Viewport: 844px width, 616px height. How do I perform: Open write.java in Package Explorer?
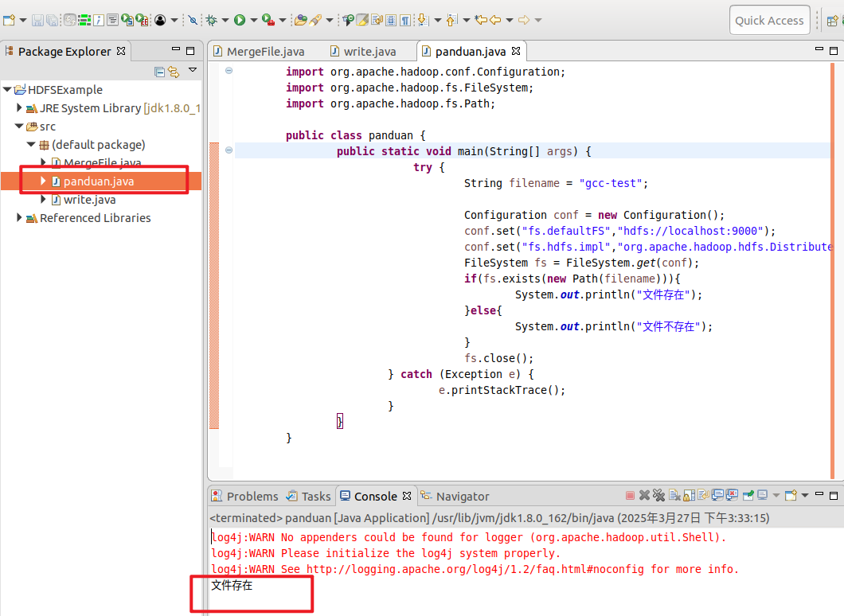89,200
